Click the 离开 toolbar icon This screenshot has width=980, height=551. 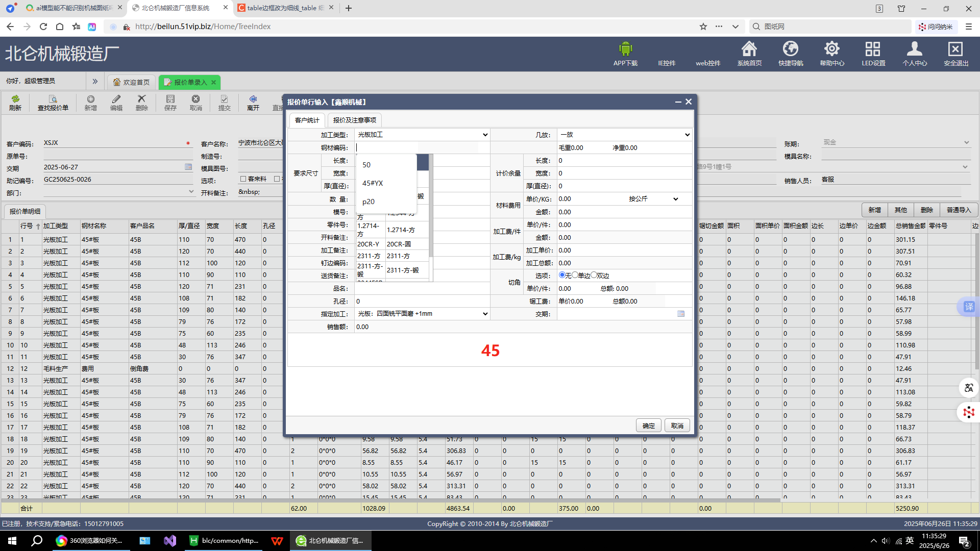[x=253, y=99]
